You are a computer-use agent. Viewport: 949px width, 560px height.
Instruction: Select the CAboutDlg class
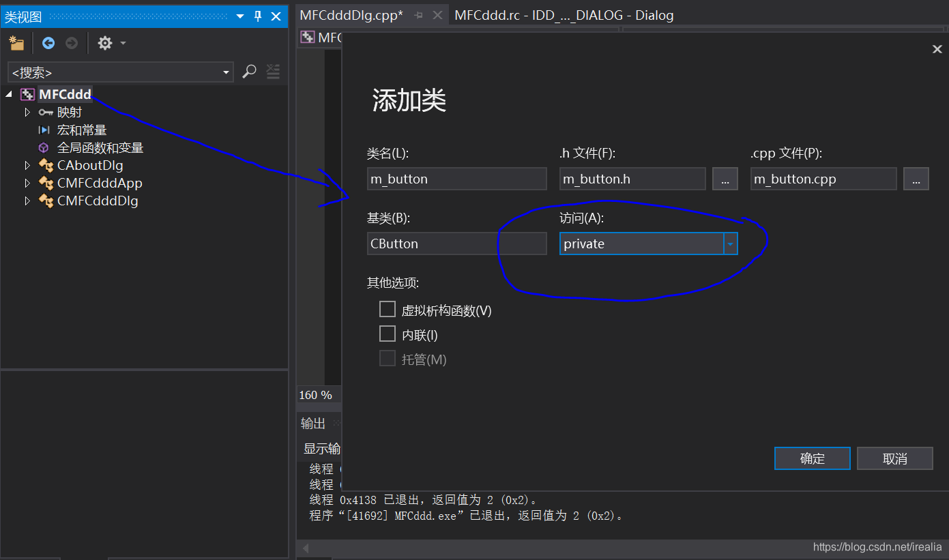(90, 165)
